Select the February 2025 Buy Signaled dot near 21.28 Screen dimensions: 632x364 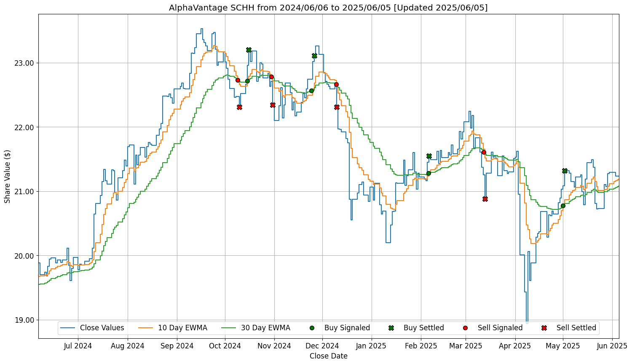click(428, 173)
